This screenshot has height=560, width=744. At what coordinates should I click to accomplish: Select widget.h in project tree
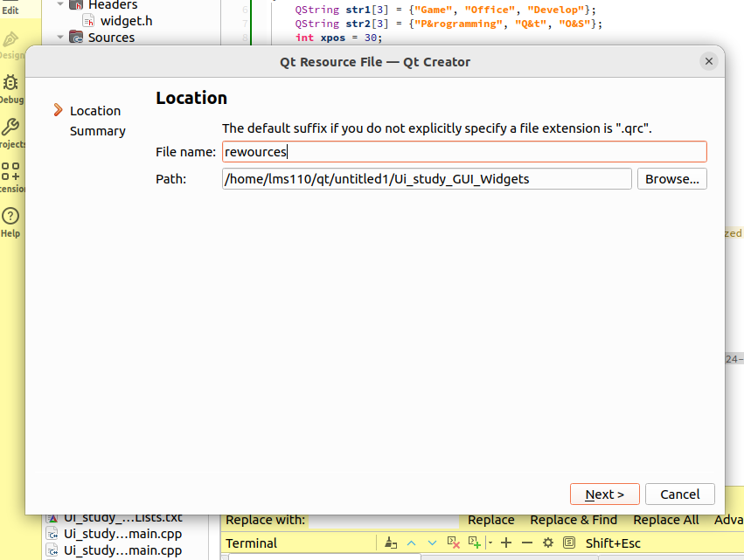[126, 21]
